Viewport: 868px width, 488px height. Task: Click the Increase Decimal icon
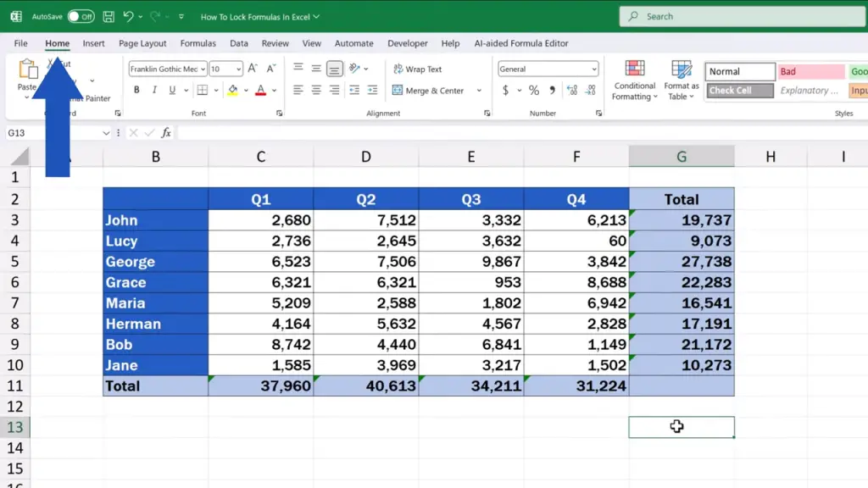coord(572,90)
